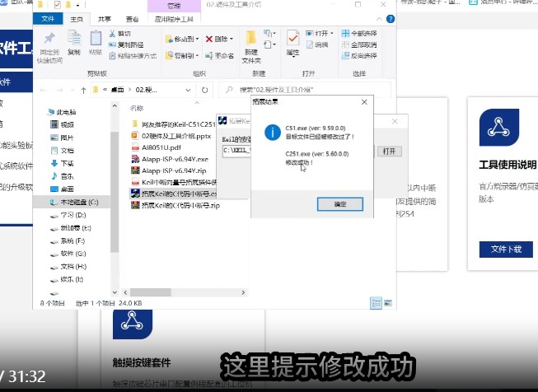Click the Keil install path input field
This screenshot has height=392, width=538.
tap(236, 151)
